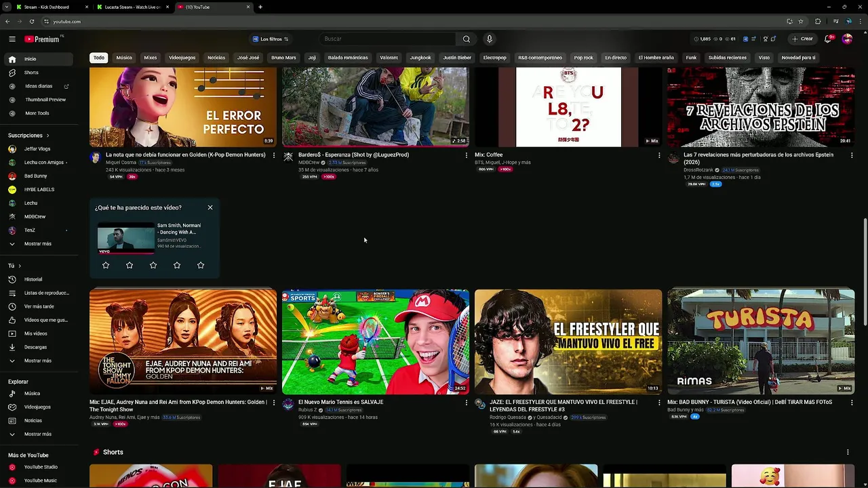Open the notifications bell
This screenshot has width=868, height=488.
click(827, 39)
